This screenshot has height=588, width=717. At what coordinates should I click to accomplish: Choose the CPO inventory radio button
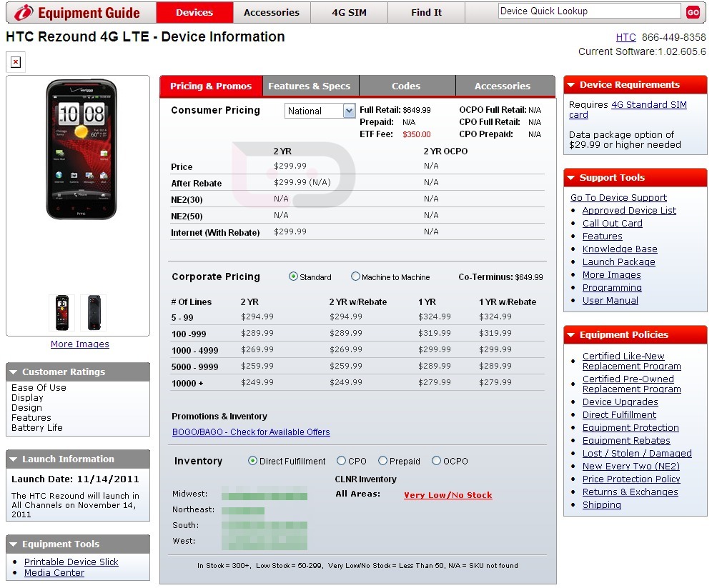[342, 462]
